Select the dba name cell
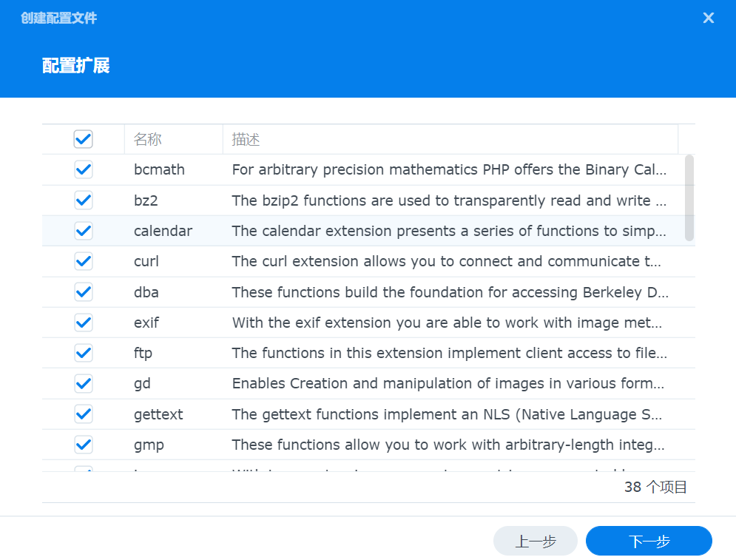The width and height of the screenshot is (736, 560). click(146, 292)
